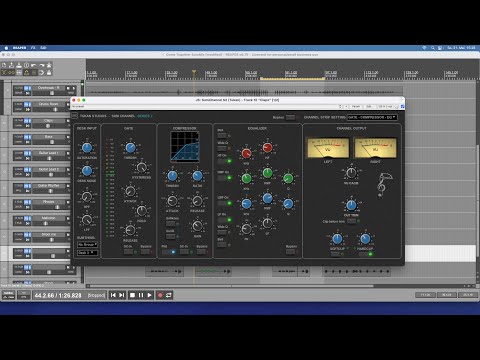Click the Go to end transport button
This screenshot has height=360, width=480.
[x=122, y=295]
